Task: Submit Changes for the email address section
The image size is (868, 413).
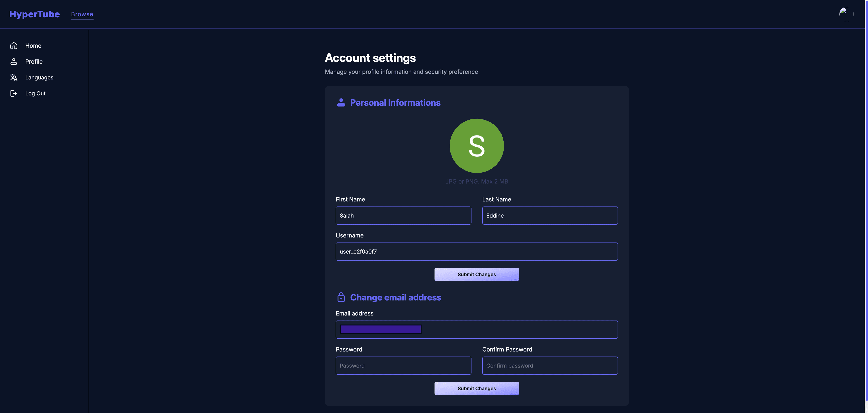Action: click(477, 388)
